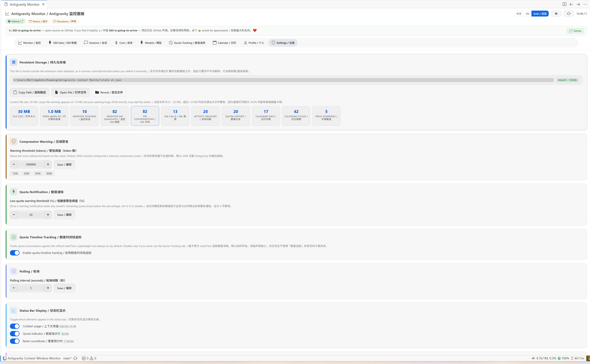Switch to Sessions / 会话 tab
The image size is (590, 364).
point(96,43)
